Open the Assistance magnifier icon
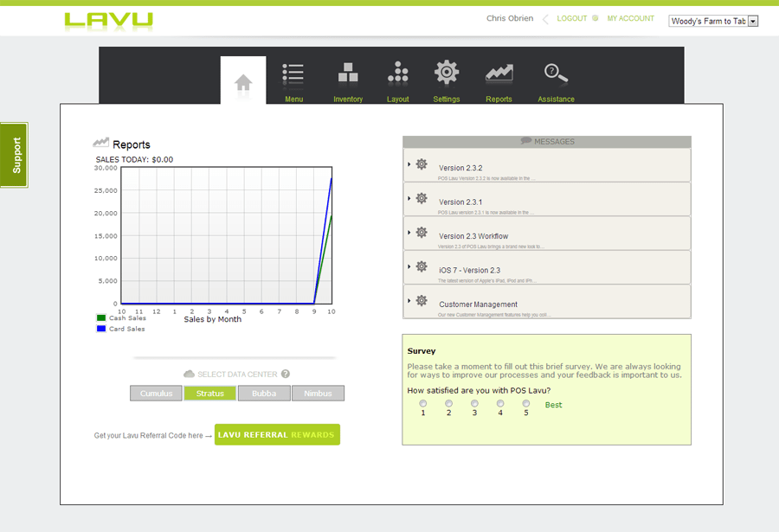 (556, 73)
